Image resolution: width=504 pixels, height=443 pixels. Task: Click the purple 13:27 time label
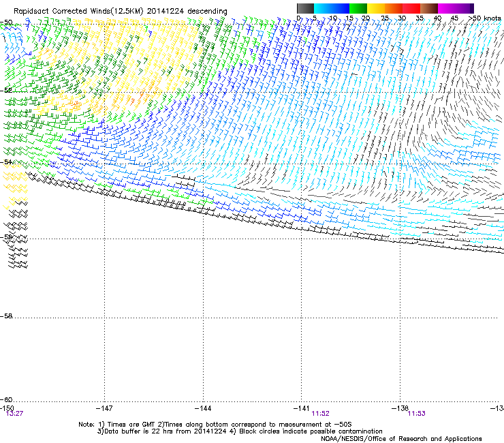14,414
